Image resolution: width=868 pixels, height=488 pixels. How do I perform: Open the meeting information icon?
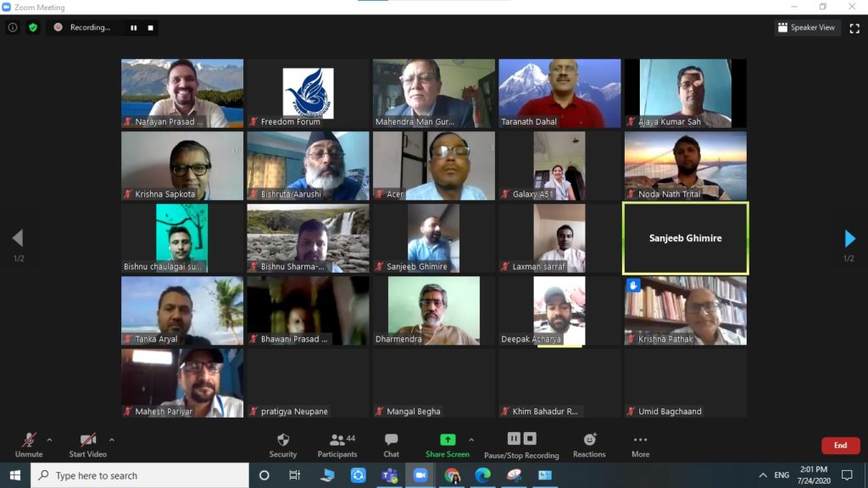[x=13, y=27]
